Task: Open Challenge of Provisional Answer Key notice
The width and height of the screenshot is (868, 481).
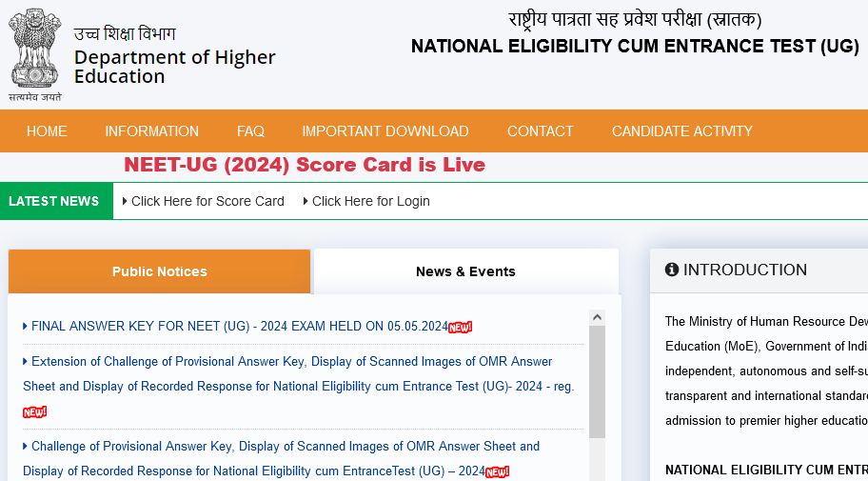Action: tap(281, 458)
